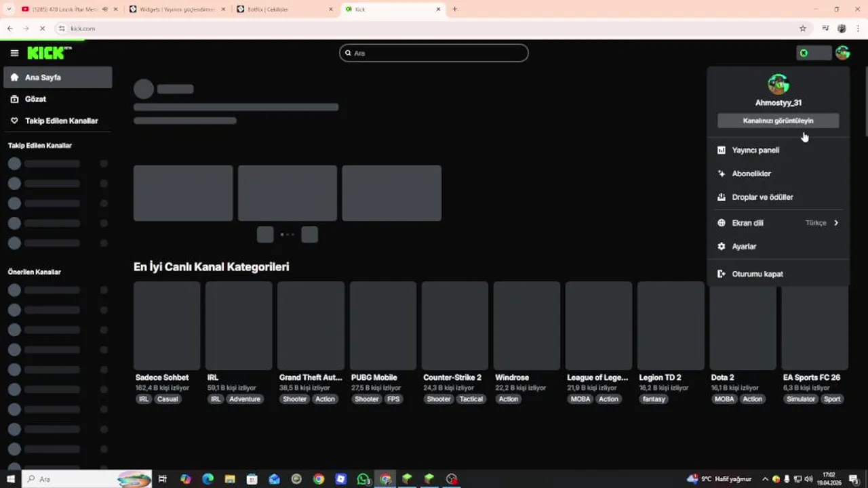Click the Windows taskbar search box
868x488 pixels.
coord(87,479)
